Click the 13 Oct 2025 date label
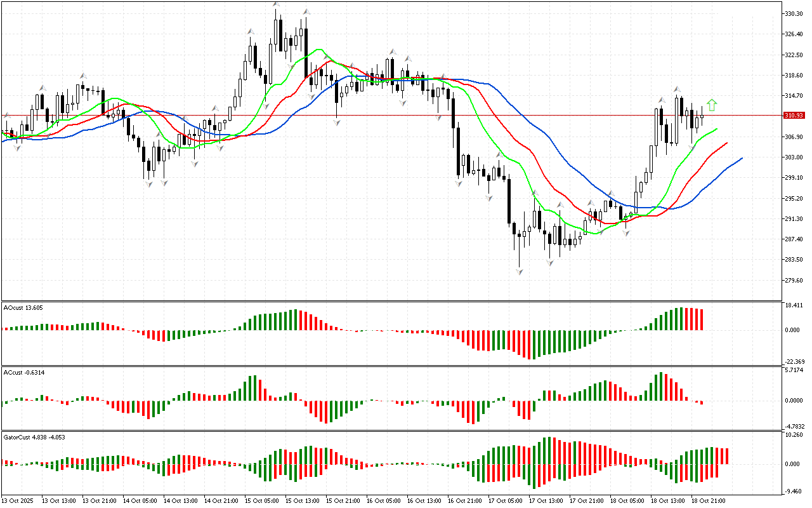The image size is (812, 508). 18,501
